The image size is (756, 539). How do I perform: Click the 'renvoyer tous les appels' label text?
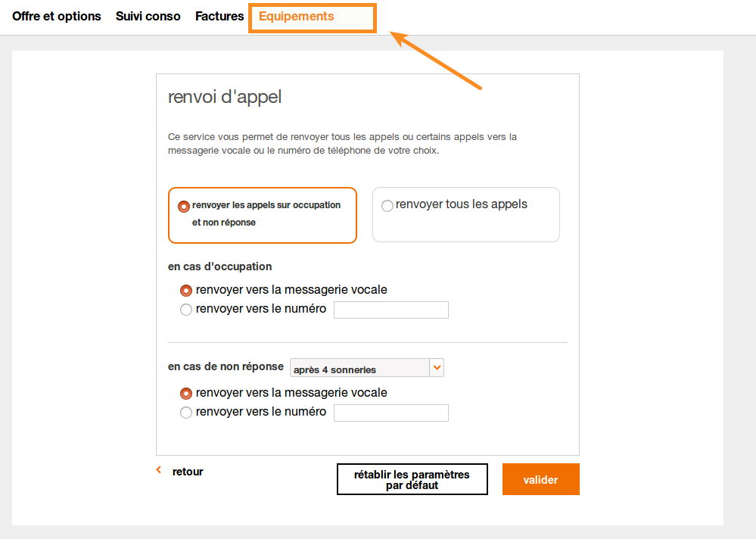click(x=462, y=204)
